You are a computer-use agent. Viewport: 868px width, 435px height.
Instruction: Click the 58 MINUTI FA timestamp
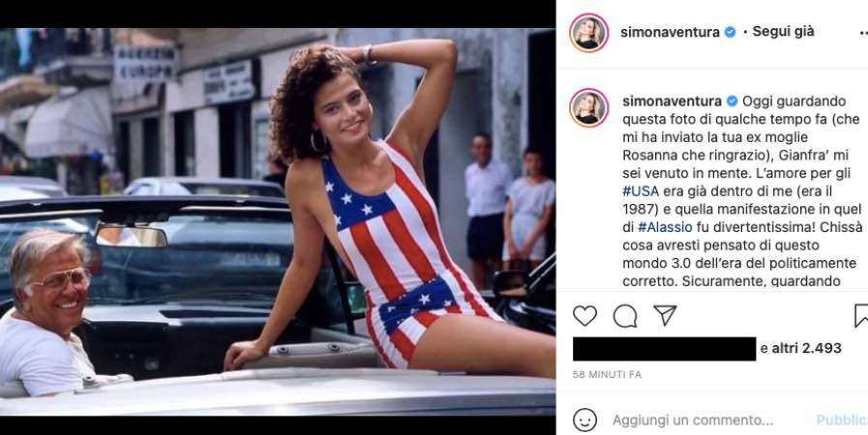607,375
